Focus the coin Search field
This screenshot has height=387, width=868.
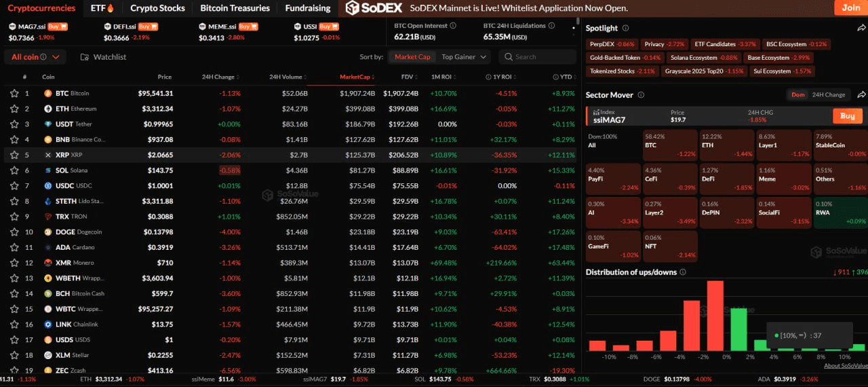[x=536, y=57]
